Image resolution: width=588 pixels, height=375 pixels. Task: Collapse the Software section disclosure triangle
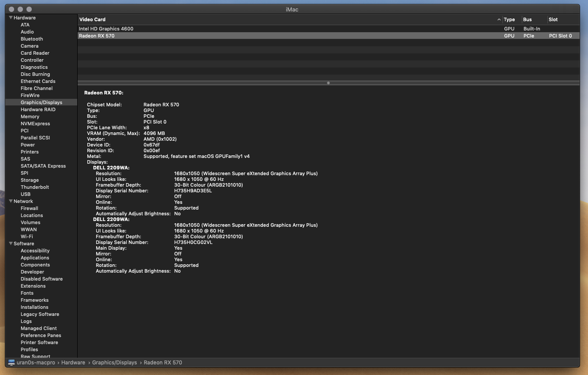coord(11,244)
